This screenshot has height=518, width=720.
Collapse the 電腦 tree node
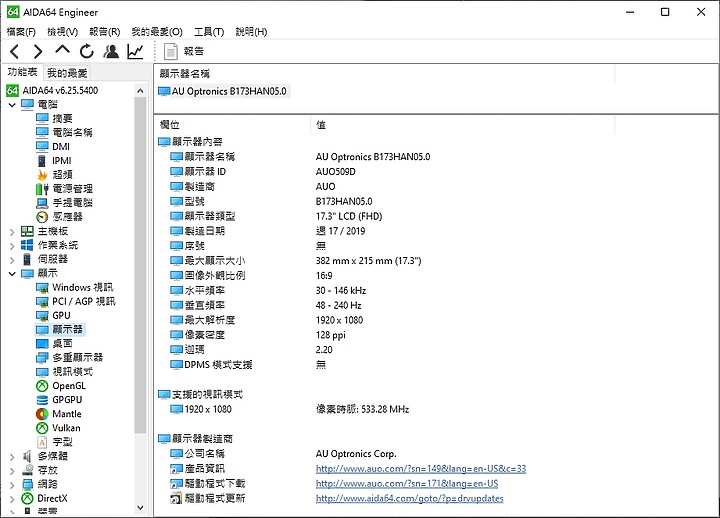pos(12,105)
